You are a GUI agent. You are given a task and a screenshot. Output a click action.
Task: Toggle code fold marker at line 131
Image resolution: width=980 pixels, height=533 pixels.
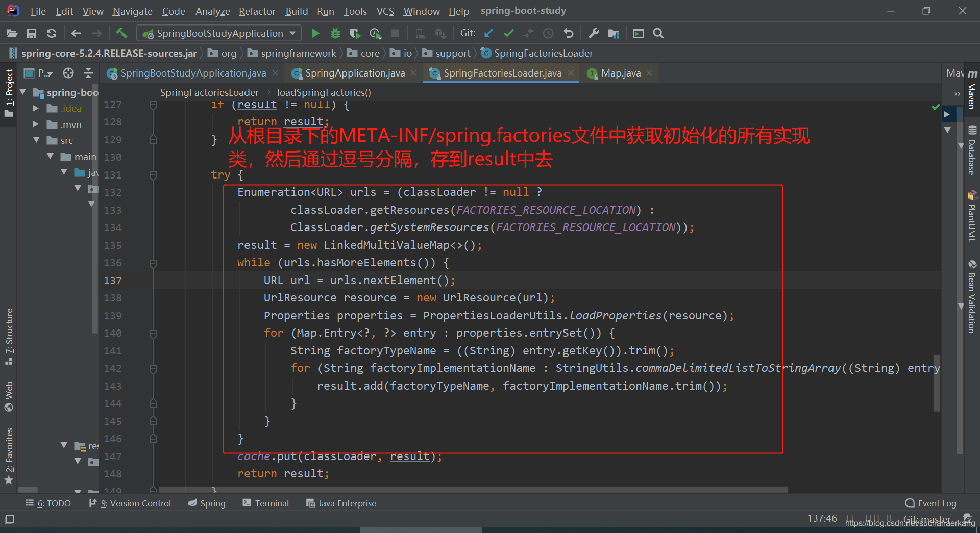click(x=153, y=175)
